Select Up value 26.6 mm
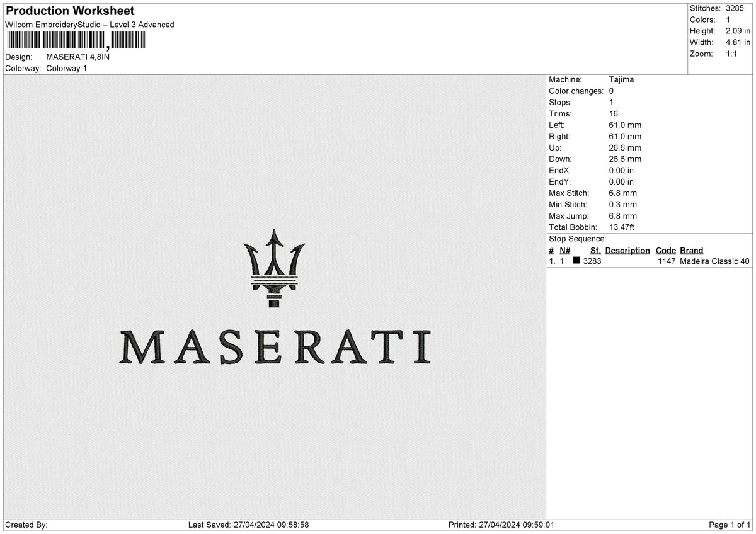The image size is (756, 534). pos(625,147)
